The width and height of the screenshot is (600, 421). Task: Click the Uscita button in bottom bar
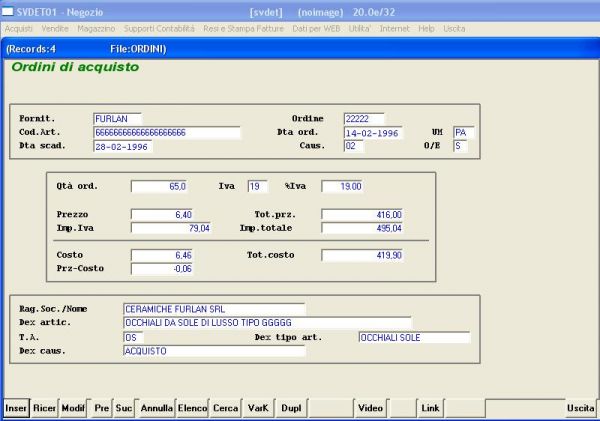click(x=580, y=408)
